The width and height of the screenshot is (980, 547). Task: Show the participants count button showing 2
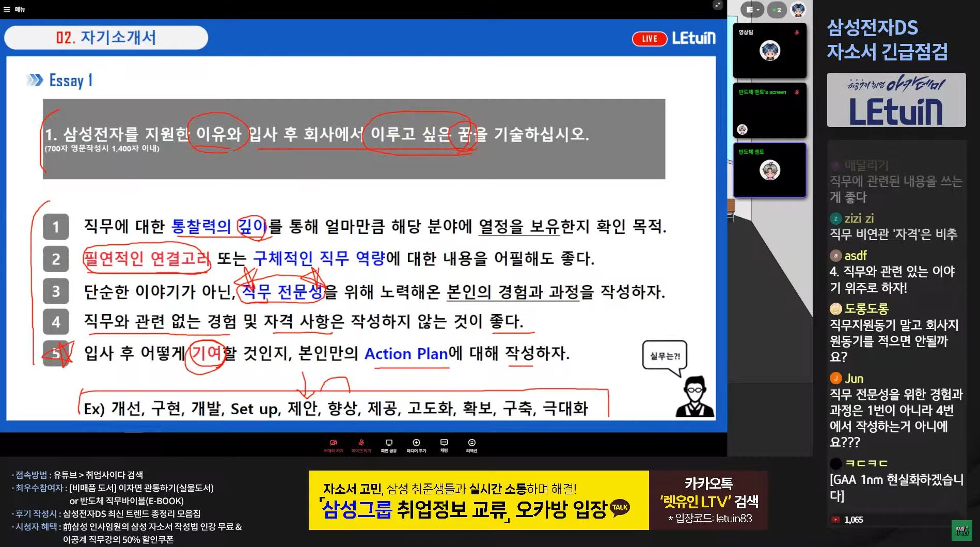(777, 9)
